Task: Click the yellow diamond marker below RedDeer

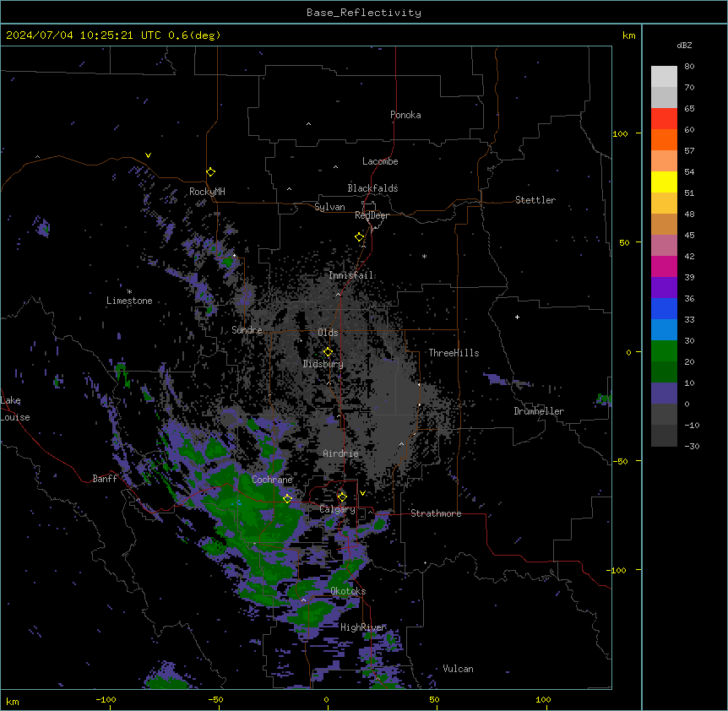Action: (x=359, y=237)
